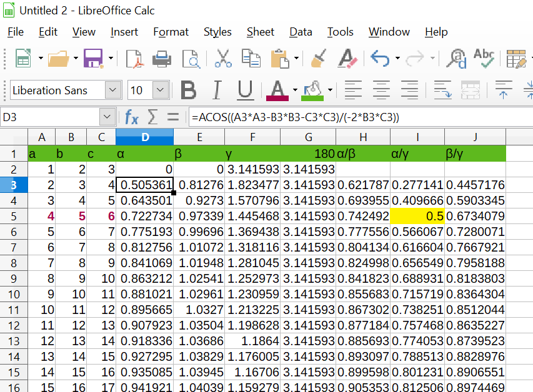
Task: Select the header cell with 180
Action: [308, 154]
